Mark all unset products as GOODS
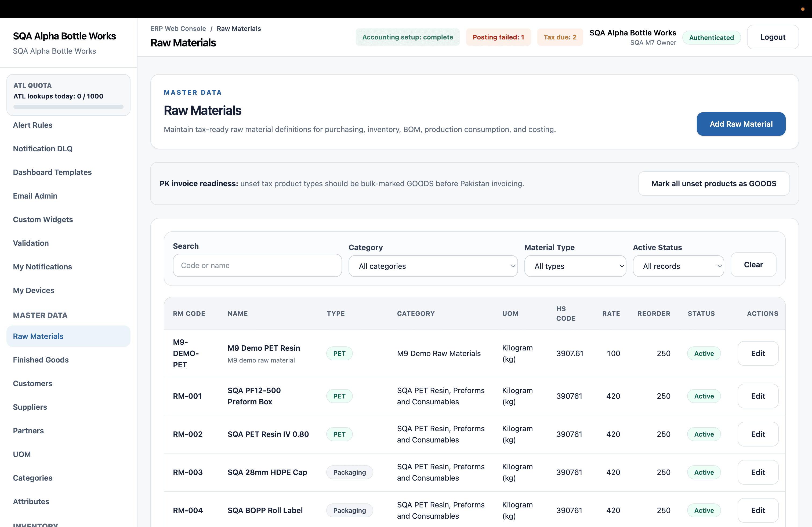 click(x=714, y=183)
